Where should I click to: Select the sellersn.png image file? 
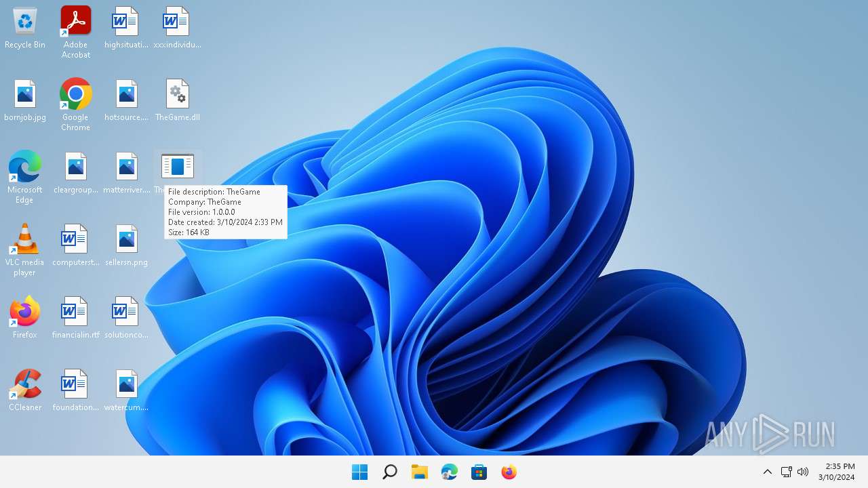[126, 245]
